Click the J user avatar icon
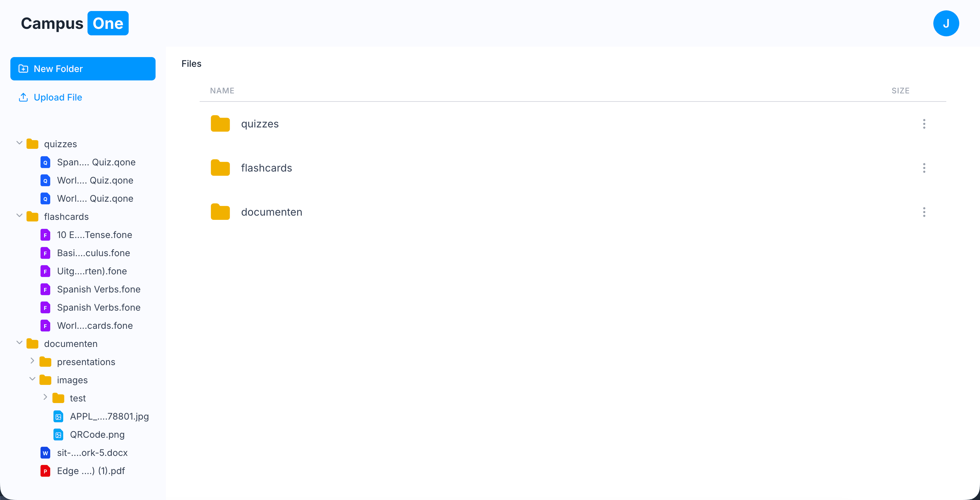This screenshot has height=500, width=980. coord(946,24)
